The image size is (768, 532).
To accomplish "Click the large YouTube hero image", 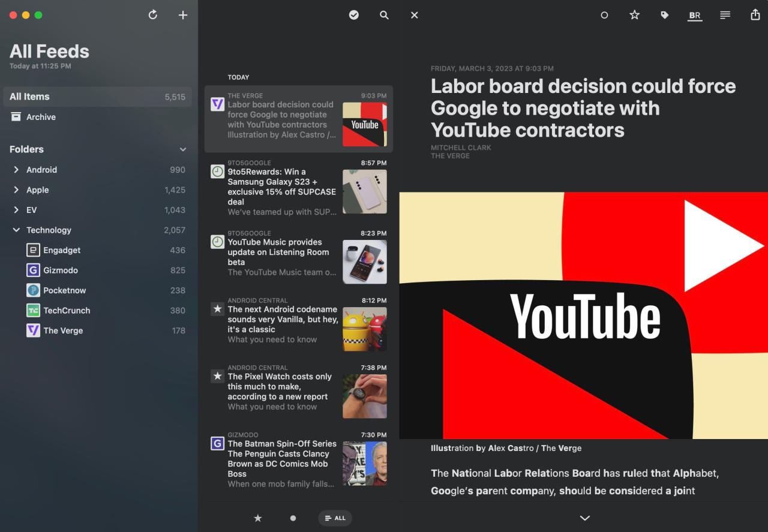I will click(583, 315).
